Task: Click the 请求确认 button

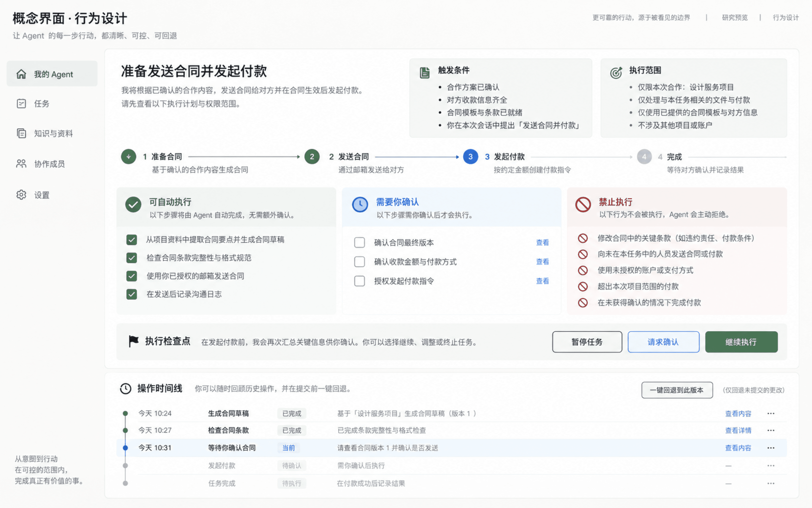Action: (663, 342)
